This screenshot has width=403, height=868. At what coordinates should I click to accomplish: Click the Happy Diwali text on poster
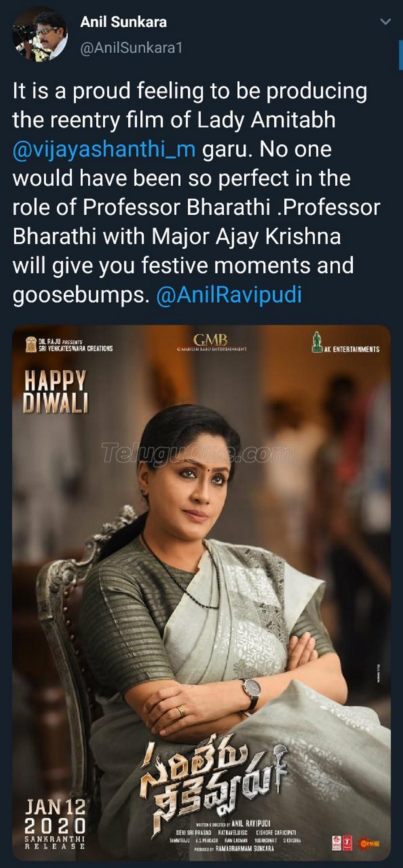click(55, 392)
